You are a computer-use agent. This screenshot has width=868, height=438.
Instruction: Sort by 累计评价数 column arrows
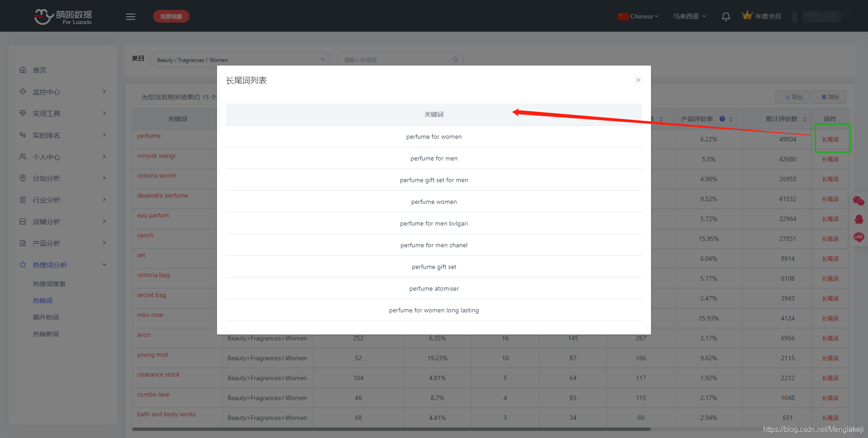[804, 119]
